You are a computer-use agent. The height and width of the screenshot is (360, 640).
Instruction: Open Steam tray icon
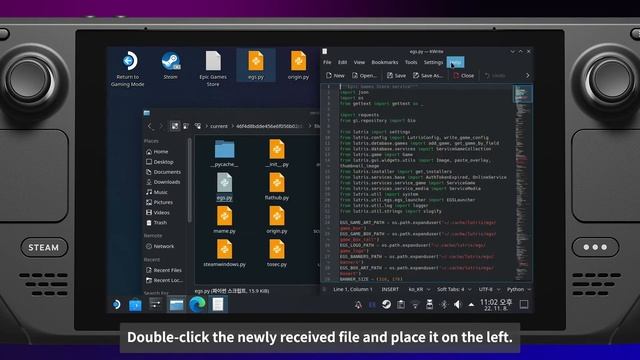386,304
